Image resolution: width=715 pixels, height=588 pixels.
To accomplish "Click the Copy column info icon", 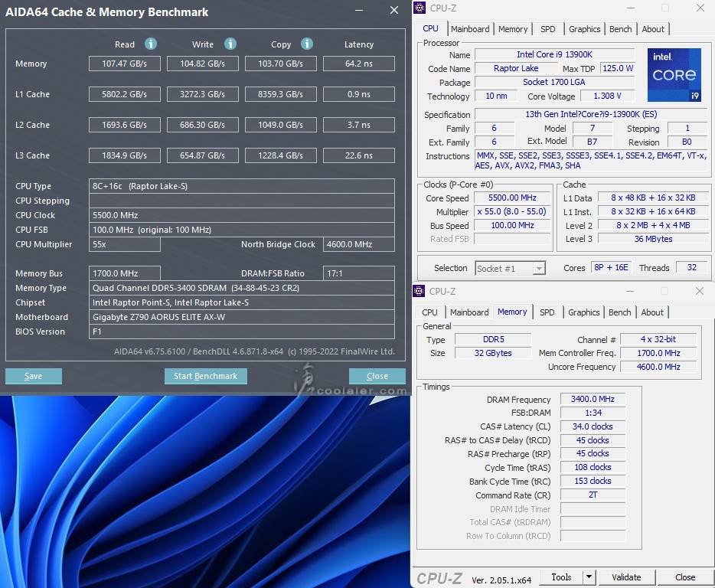I will [306, 44].
